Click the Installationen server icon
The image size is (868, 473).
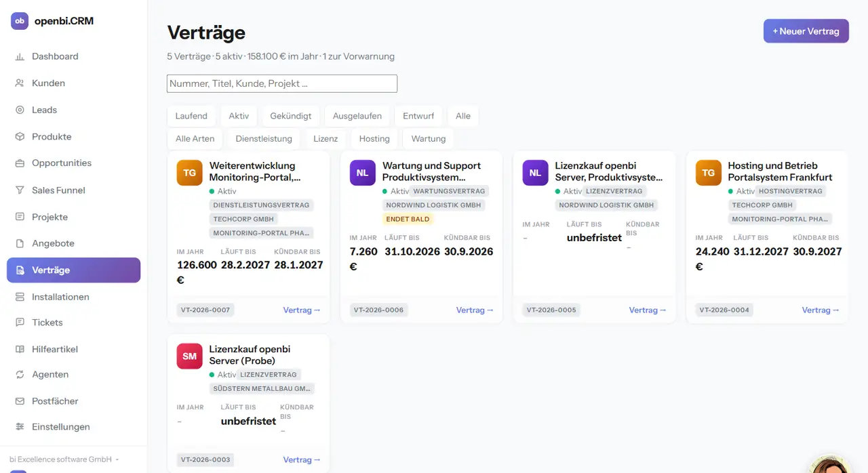coord(20,297)
